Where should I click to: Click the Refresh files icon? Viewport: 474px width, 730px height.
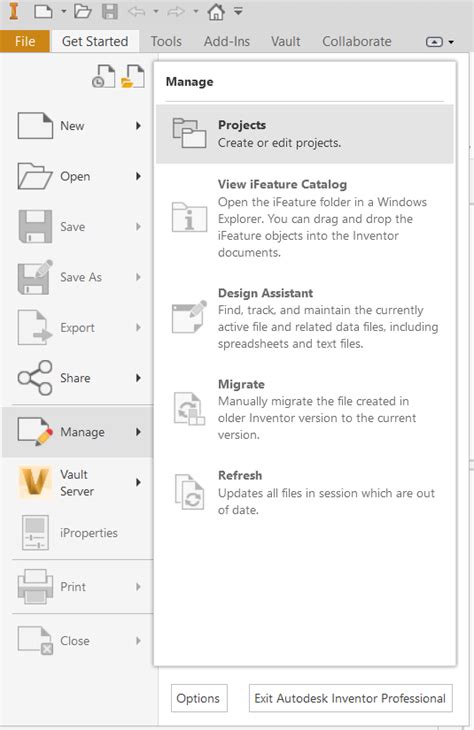(189, 492)
